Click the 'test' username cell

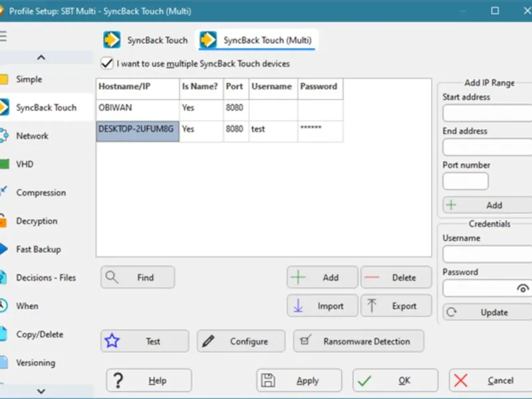pos(273,131)
